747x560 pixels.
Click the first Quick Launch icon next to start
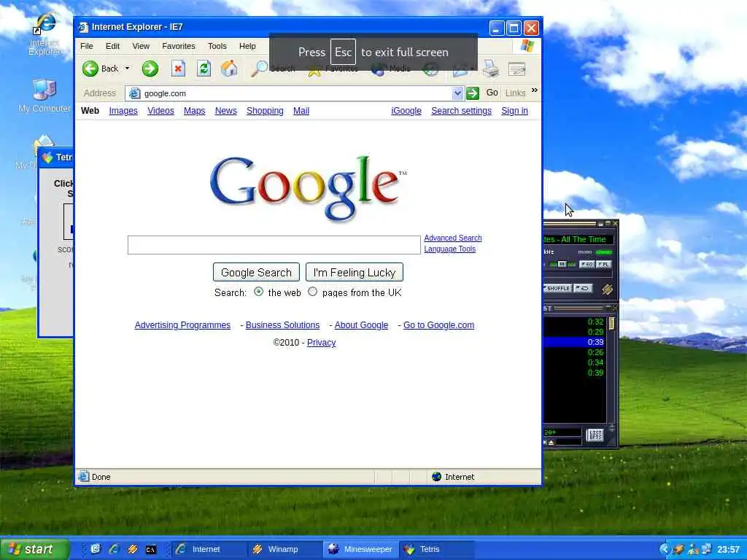(x=96, y=549)
